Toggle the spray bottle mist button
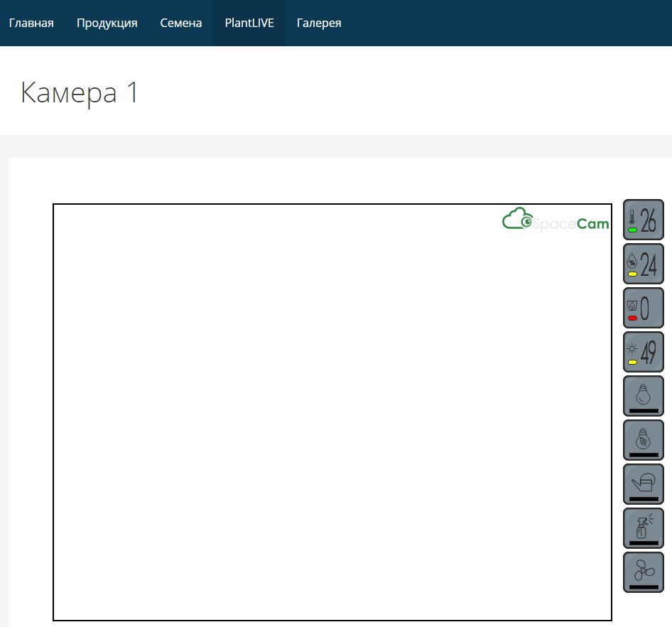This screenshot has width=672, height=627. tap(644, 528)
